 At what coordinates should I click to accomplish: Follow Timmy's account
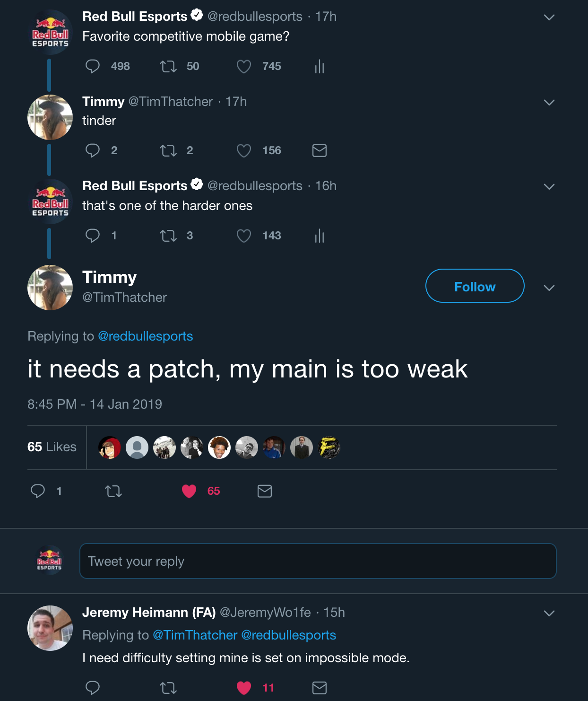click(475, 286)
